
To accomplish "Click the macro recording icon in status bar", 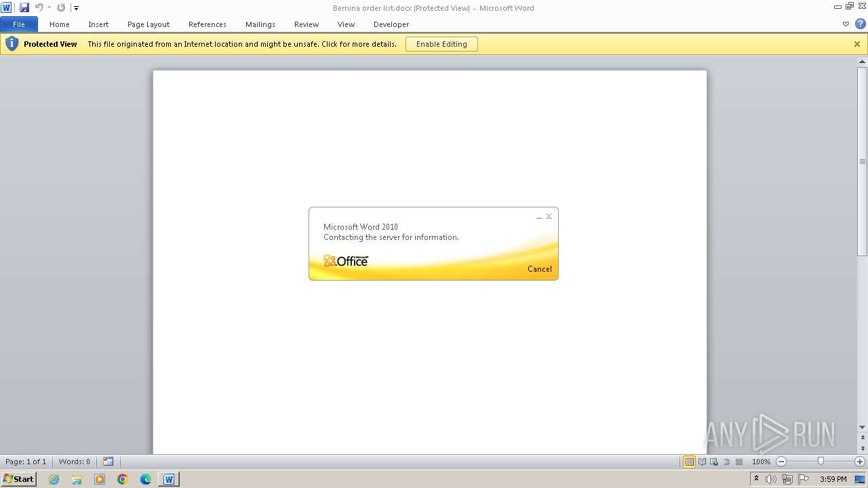I will pyautogui.click(x=108, y=462).
